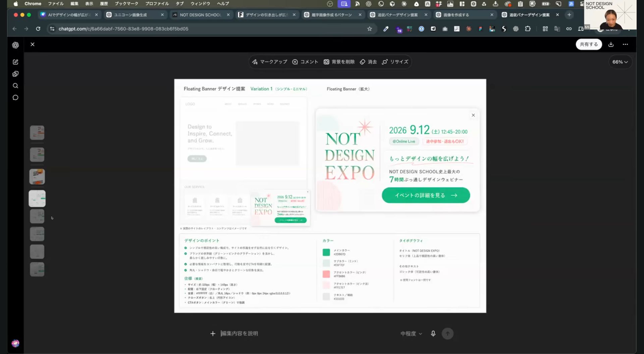This screenshot has width=644, height=354.
Task: Open the リサイズ tool
Action: click(x=395, y=62)
